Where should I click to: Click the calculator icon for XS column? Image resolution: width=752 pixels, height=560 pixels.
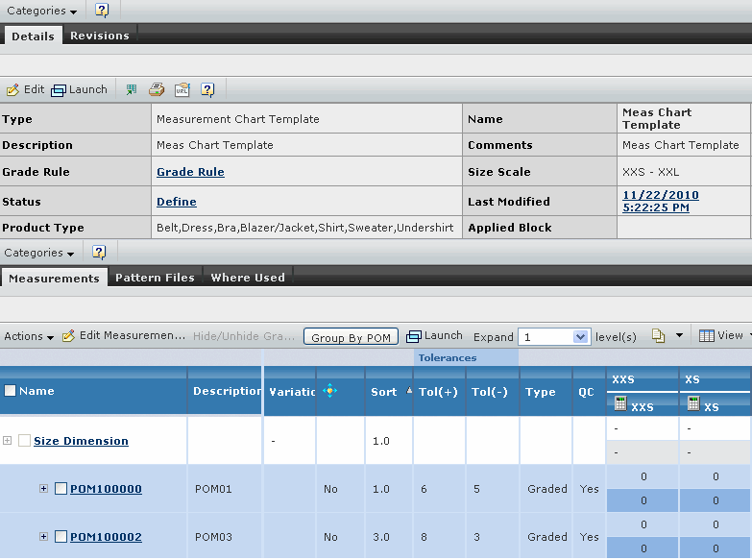click(x=693, y=403)
